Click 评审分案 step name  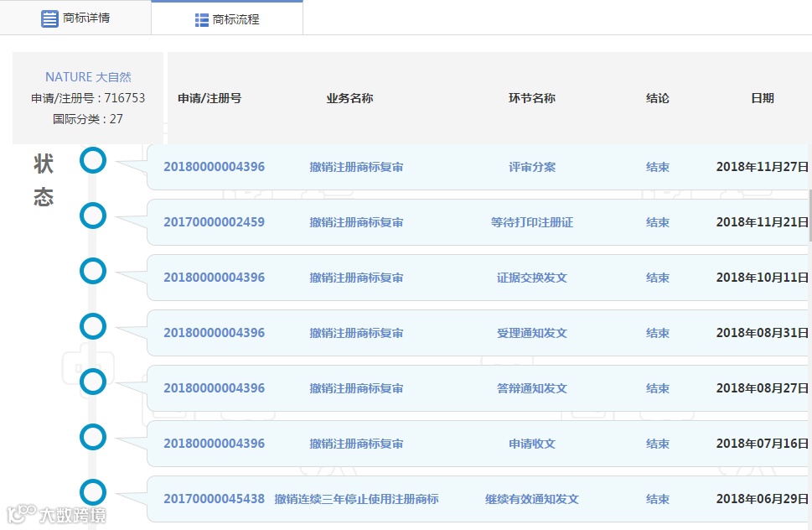point(532,168)
